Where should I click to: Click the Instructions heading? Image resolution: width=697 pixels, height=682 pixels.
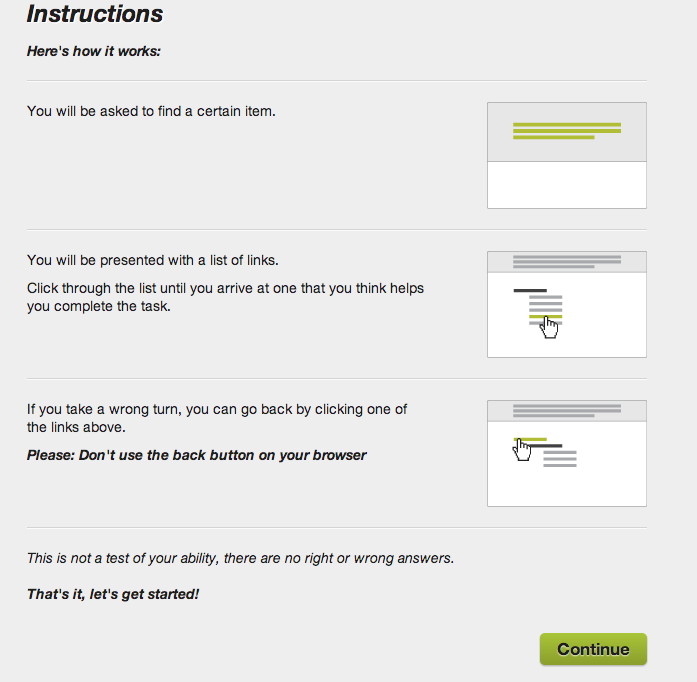pos(95,14)
